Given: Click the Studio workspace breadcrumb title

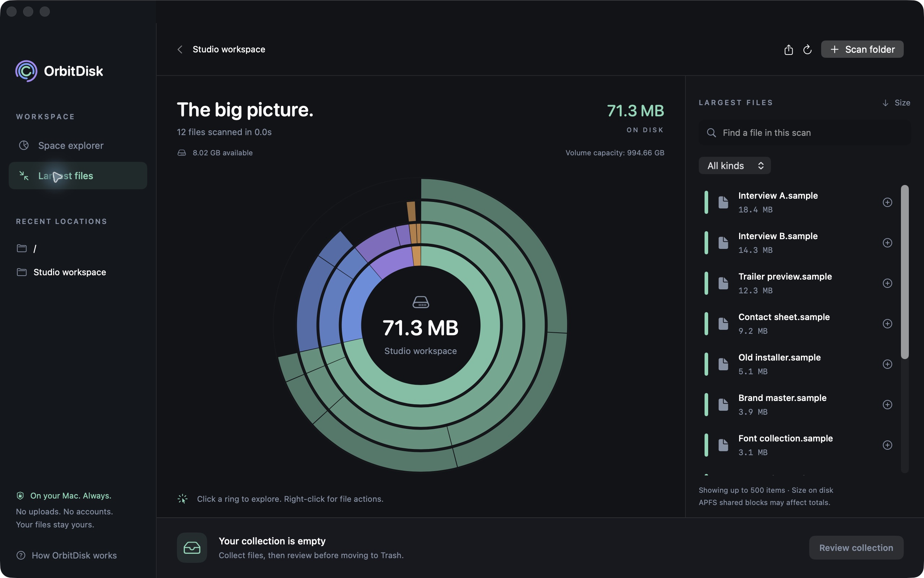Looking at the screenshot, I should (x=229, y=49).
